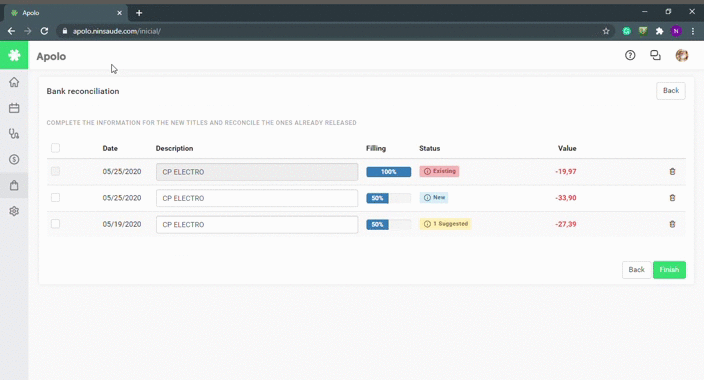
Task: Click the 1 Suggested status badge
Action: [445, 224]
